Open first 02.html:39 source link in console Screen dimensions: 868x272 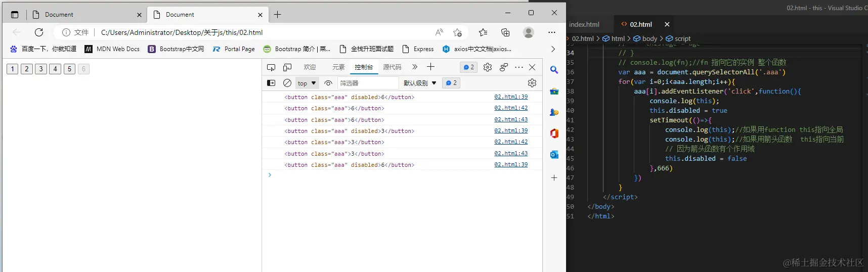coord(511,97)
